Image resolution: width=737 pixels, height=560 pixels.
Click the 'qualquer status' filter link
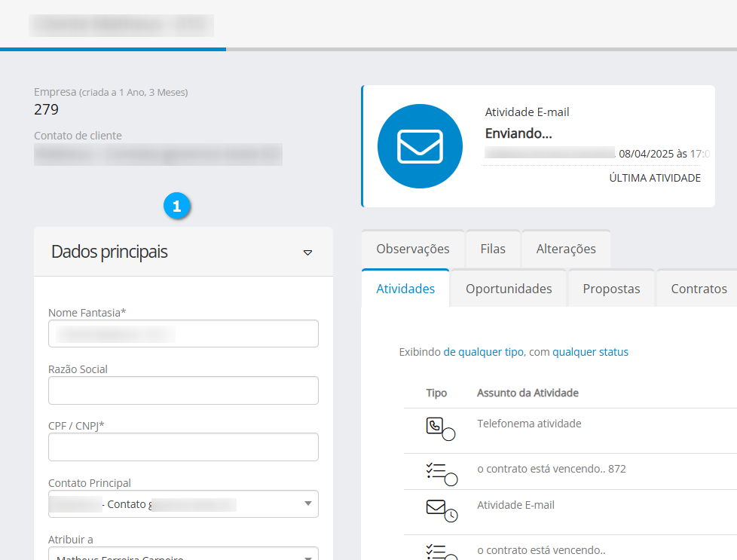(590, 352)
